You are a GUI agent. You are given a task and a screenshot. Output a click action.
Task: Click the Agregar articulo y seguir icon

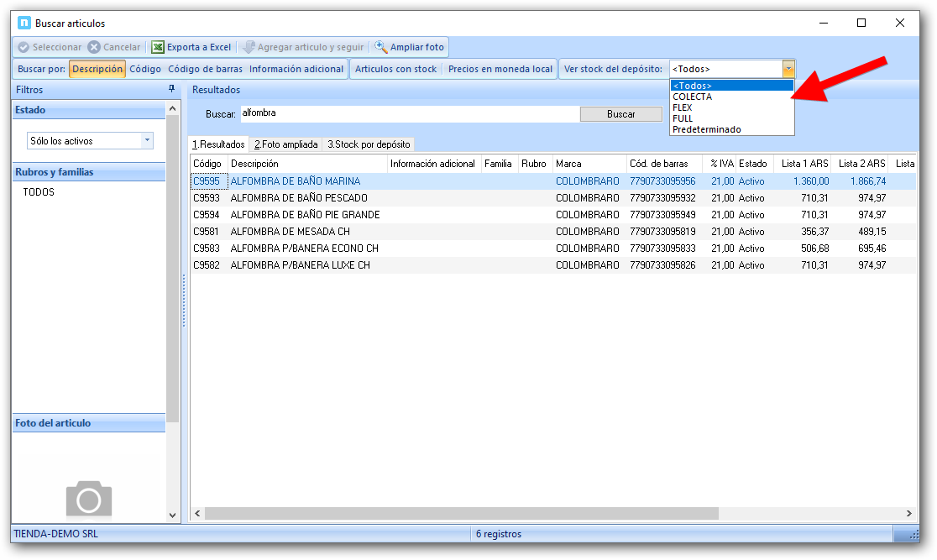(249, 48)
